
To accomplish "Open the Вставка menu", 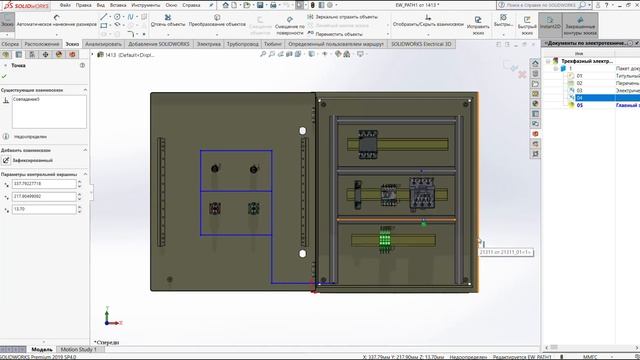I will pos(118,5).
